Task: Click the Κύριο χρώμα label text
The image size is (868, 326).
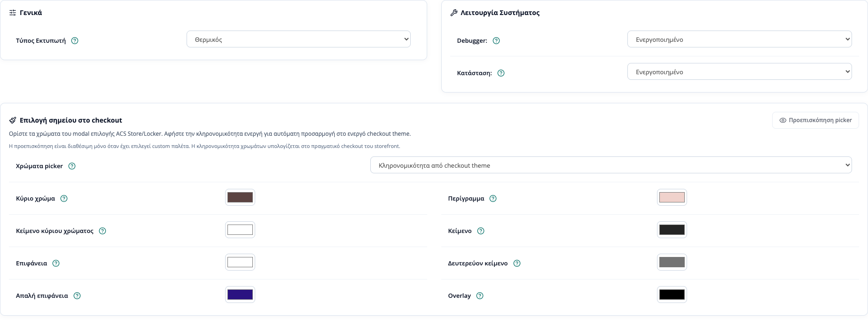Action: coord(35,199)
